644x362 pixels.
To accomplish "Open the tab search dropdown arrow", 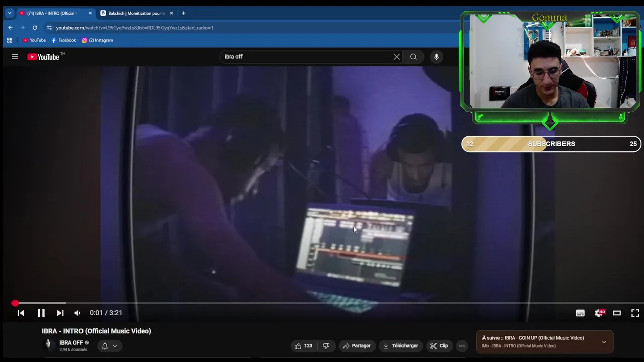I will tap(9, 13).
